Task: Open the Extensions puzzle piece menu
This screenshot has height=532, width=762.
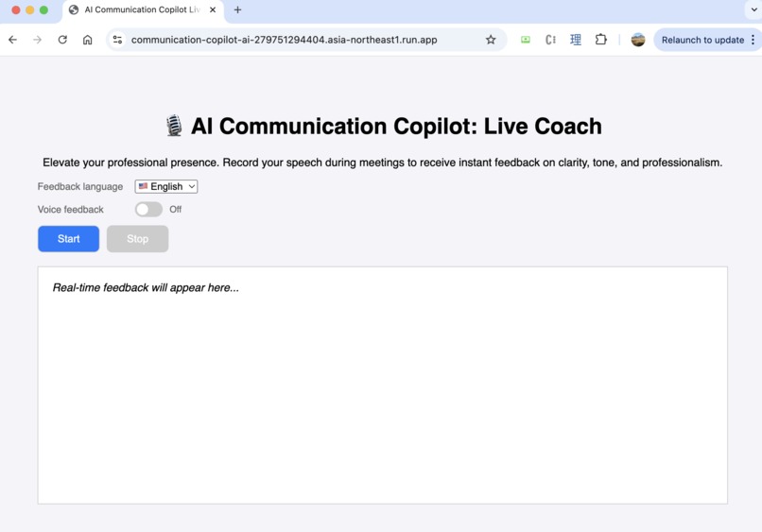Action: tap(600, 40)
